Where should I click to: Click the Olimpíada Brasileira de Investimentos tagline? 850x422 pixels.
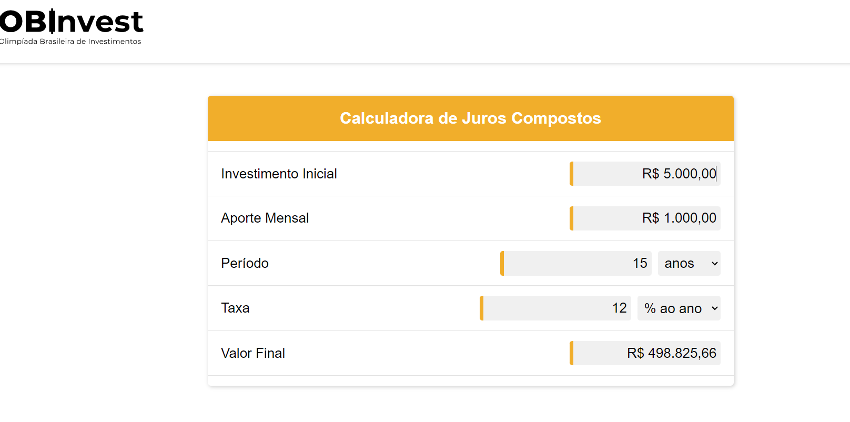[x=70, y=41]
